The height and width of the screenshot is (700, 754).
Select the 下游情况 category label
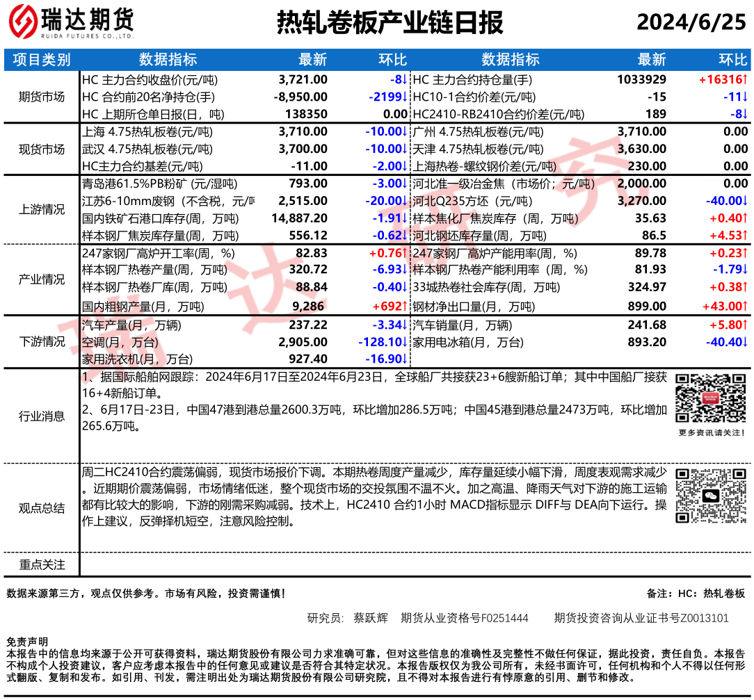[x=42, y=341]
